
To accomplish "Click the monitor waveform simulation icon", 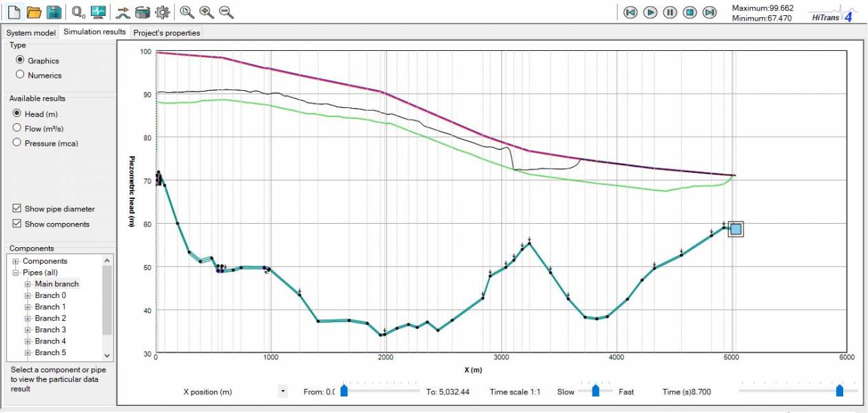I will (x=99, y=12).
